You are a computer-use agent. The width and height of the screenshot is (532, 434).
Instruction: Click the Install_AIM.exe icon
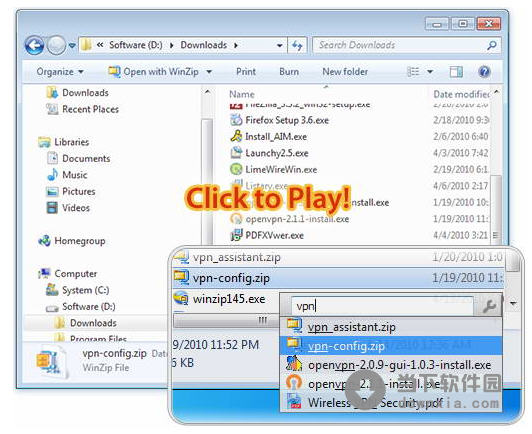click(x=236, y=136)
